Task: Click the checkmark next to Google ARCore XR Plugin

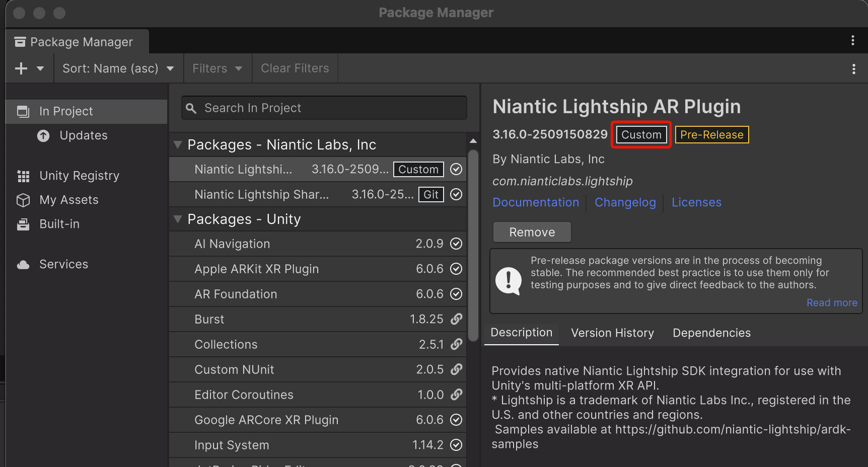Action: [456, 420]
